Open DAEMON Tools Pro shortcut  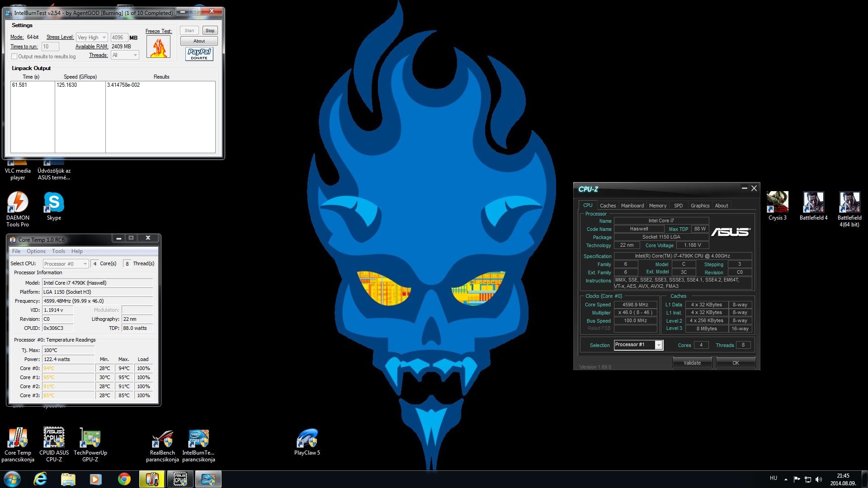(18, 203)
